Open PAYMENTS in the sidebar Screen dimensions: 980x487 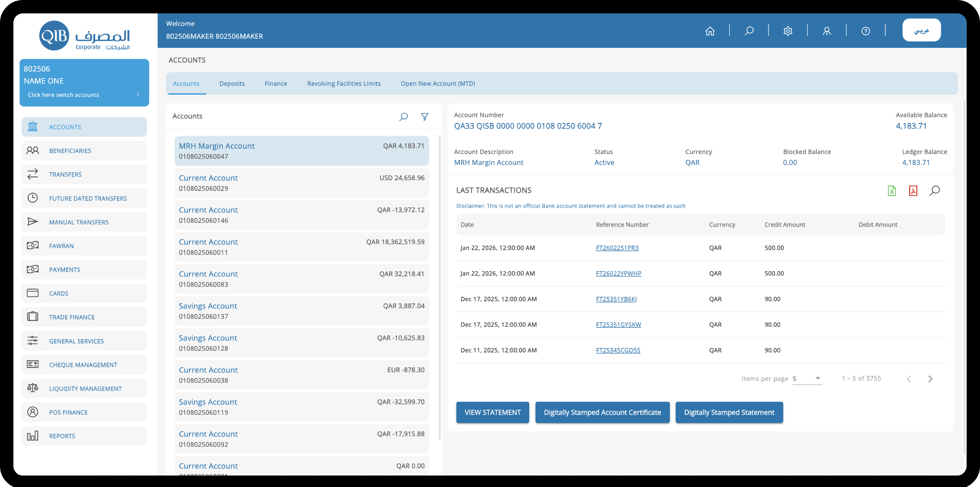[84, 270]
